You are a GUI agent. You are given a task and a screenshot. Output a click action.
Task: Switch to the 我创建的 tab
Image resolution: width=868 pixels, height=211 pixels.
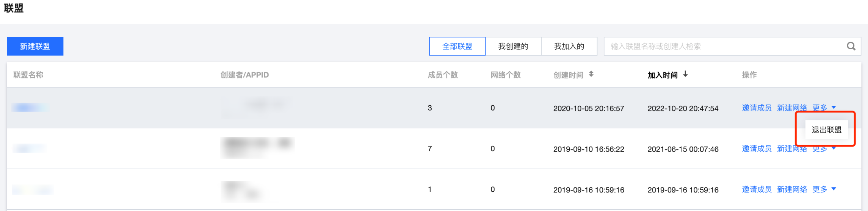pyautogui.click(x=513, y=46)
